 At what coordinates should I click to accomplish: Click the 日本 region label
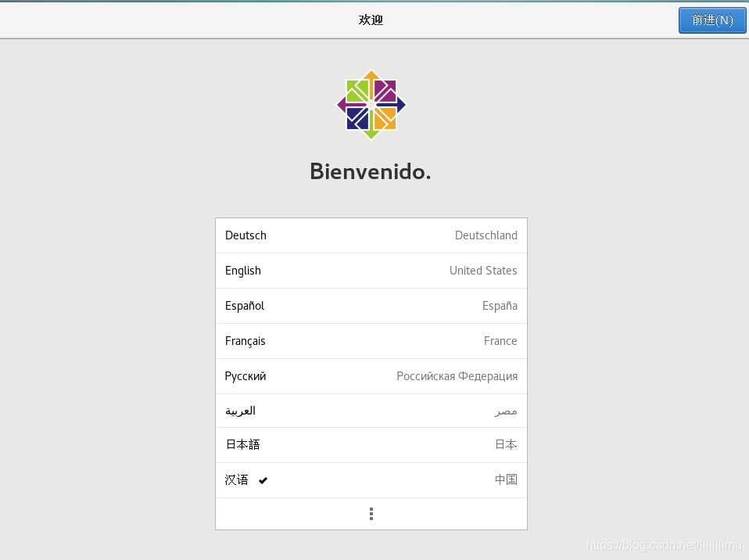coord(506,444)
